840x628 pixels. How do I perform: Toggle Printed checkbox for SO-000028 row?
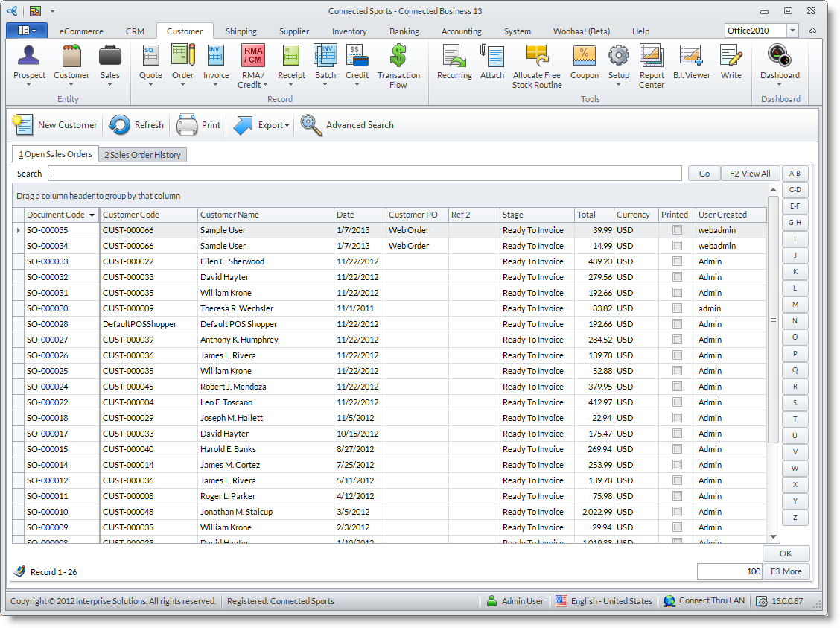pyautogui.click(x=677, y=324)
